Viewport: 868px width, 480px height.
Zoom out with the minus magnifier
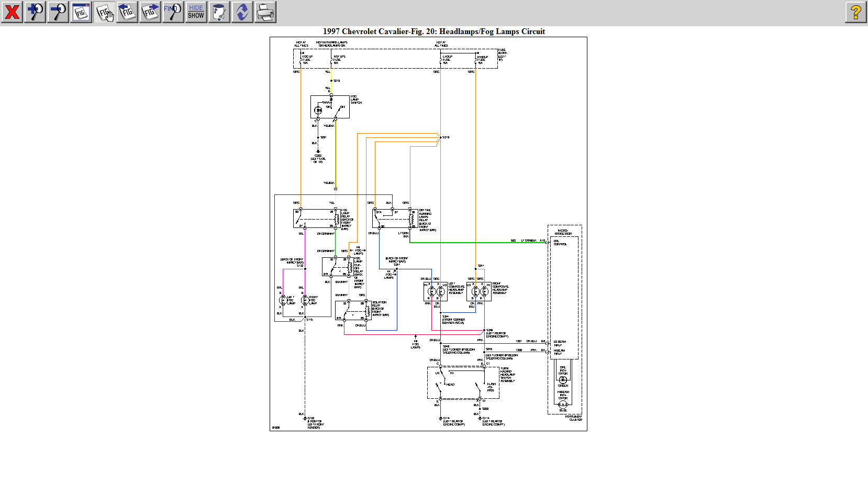58,12
